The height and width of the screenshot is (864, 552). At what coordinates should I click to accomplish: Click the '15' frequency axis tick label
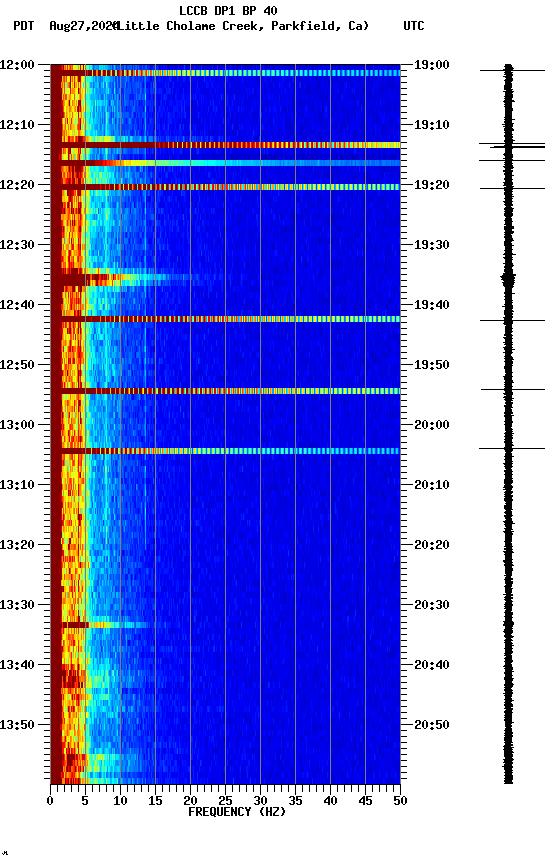pyautogui.click(x=155, y=801)
